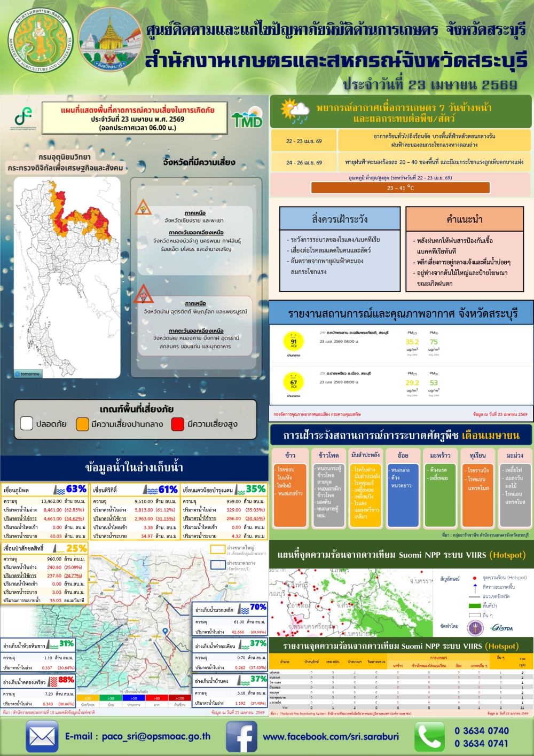Click the red dam icon beside 88% อ่างเก็บน้ำคลองเพรียว
This screenshot has width=534, height=756.
tap(52, 681)
